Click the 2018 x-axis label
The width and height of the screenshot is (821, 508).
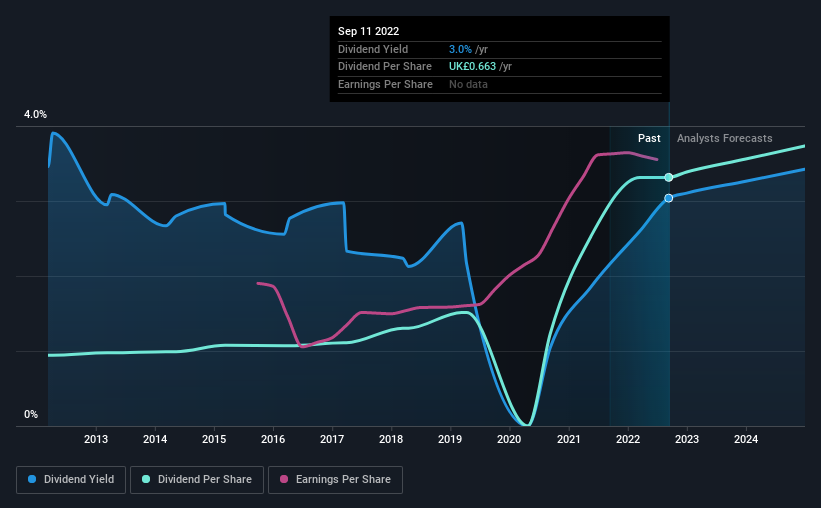coord(391,439)
